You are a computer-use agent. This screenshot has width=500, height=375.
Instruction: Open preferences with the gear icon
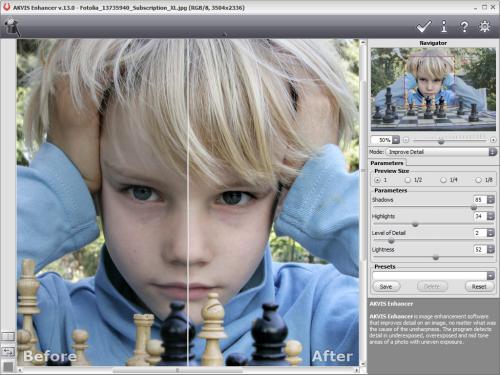coord(485,27)
